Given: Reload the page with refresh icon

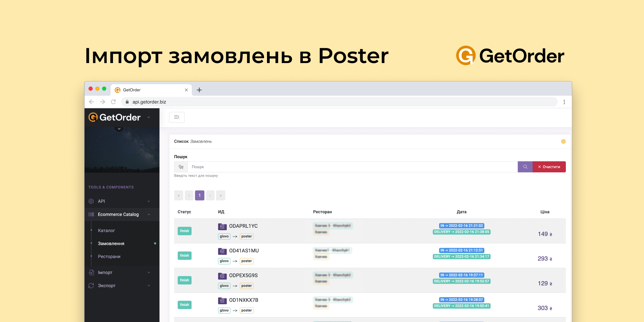Looking at the screenshot, I should click(113, 102).
